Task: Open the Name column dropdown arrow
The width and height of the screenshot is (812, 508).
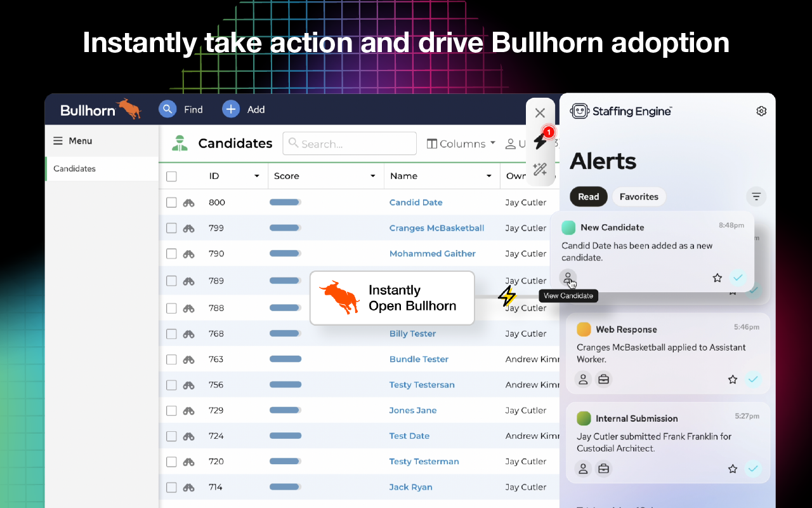Action: pos(488,177)
